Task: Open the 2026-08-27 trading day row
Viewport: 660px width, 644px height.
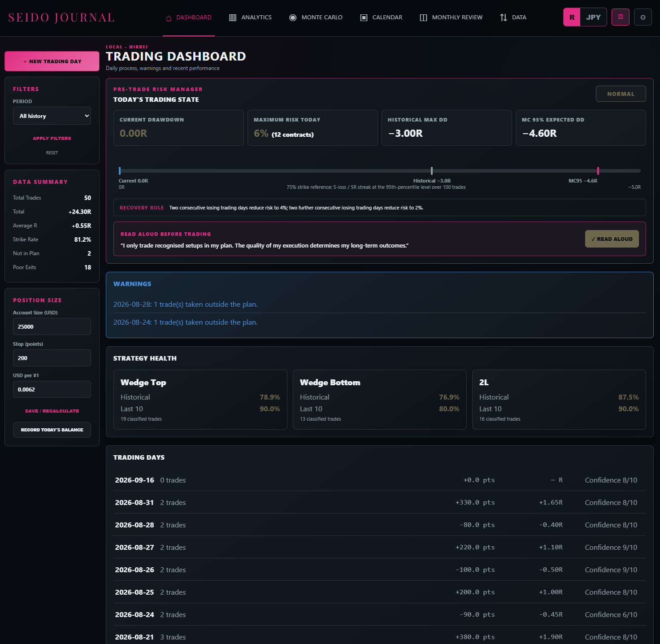Action: click(x=380, y=547)
